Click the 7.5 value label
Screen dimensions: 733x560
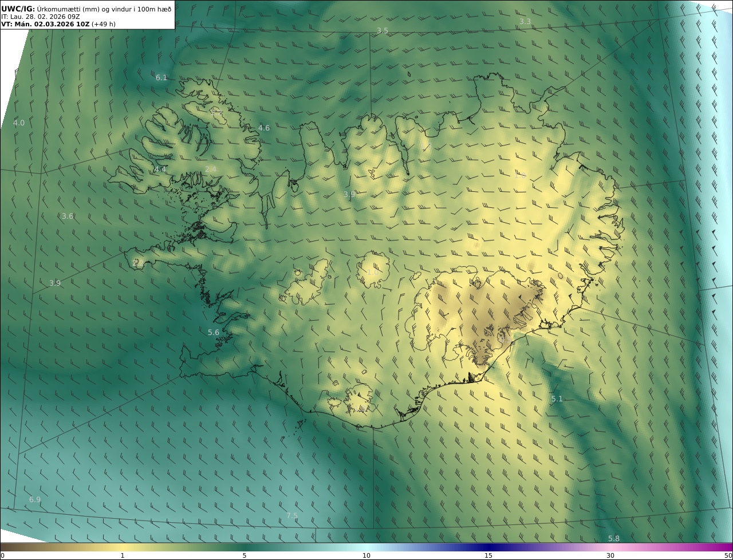pos(292,516)
